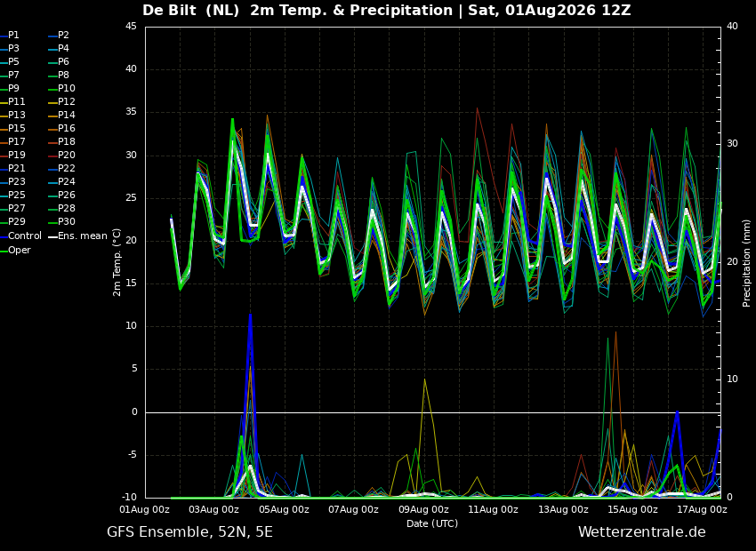
Task: Click the '2m Temp. (°C)' axis label
Action: (x=117, y=262)
